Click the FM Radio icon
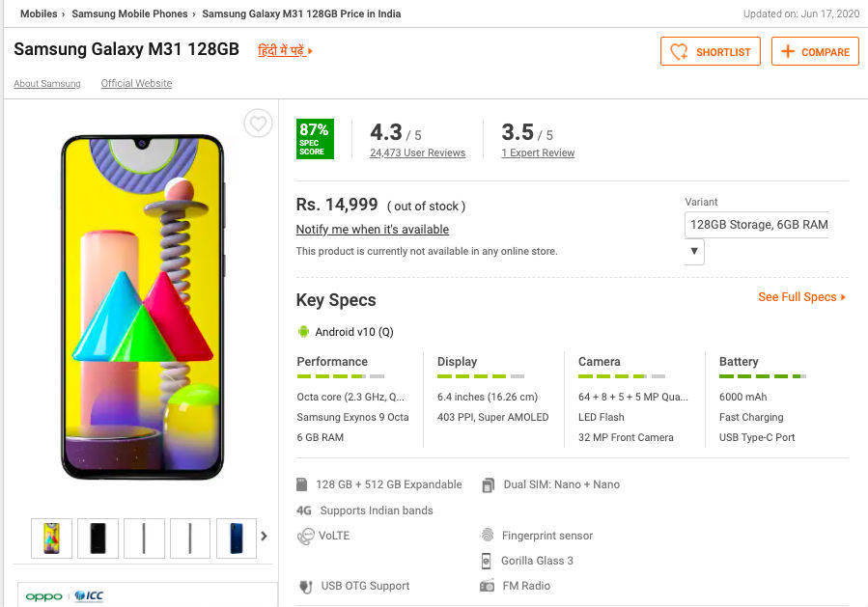Image resolution: width=868 pixels, height=607 pixels. [x=488, y=586]
